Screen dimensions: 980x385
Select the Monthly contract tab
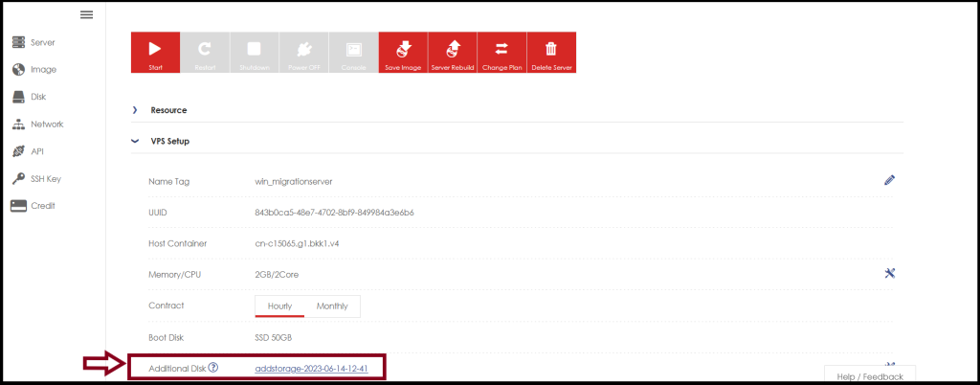point(332,306)
